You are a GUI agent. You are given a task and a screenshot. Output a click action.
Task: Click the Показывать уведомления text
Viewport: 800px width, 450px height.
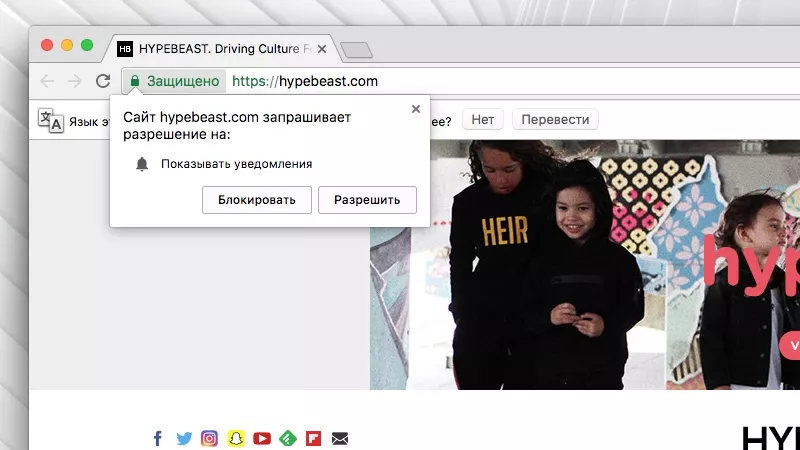tap(237, 164)
